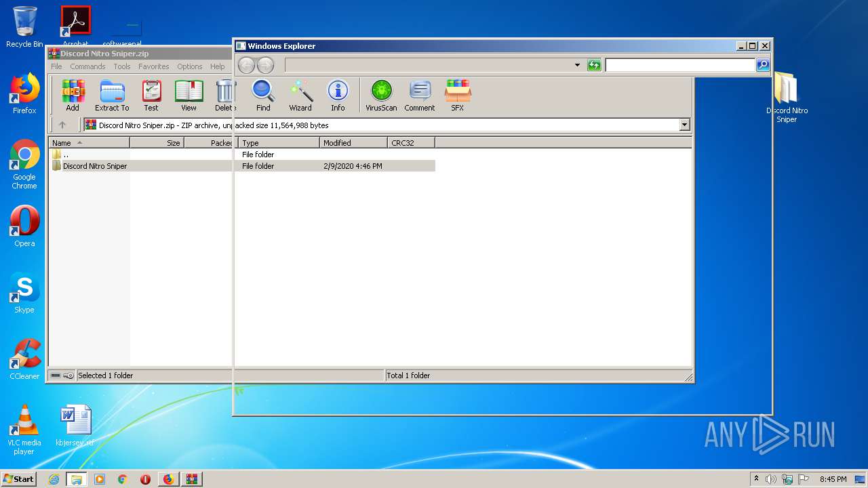
Task: Click the Firefox taskbar icon
Action: tap(168, 479)
